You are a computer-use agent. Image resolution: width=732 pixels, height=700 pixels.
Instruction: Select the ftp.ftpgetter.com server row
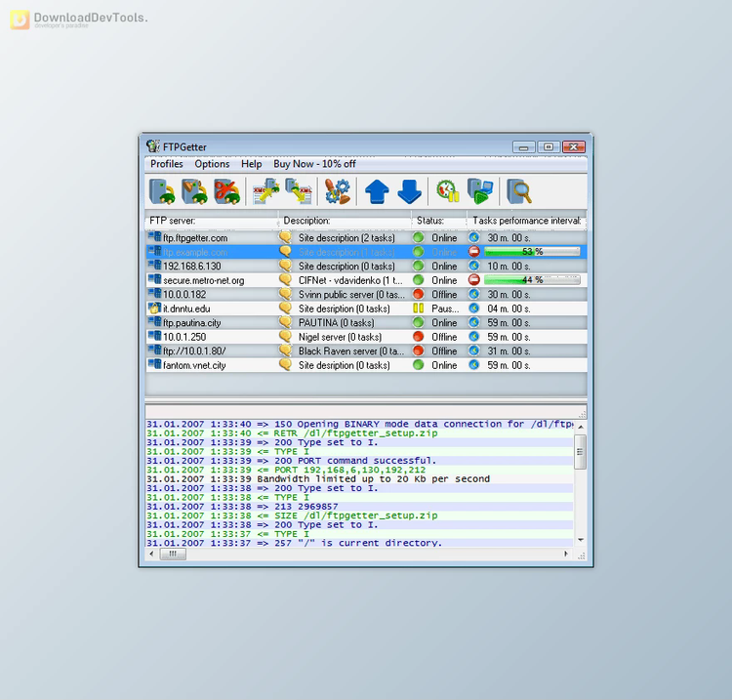(x=366, y=237)
